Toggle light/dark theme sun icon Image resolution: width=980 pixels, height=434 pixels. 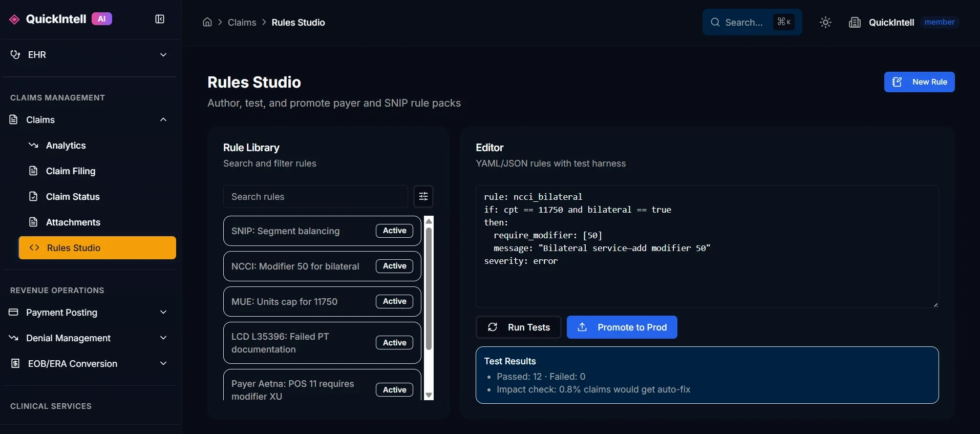coord(825,23)
